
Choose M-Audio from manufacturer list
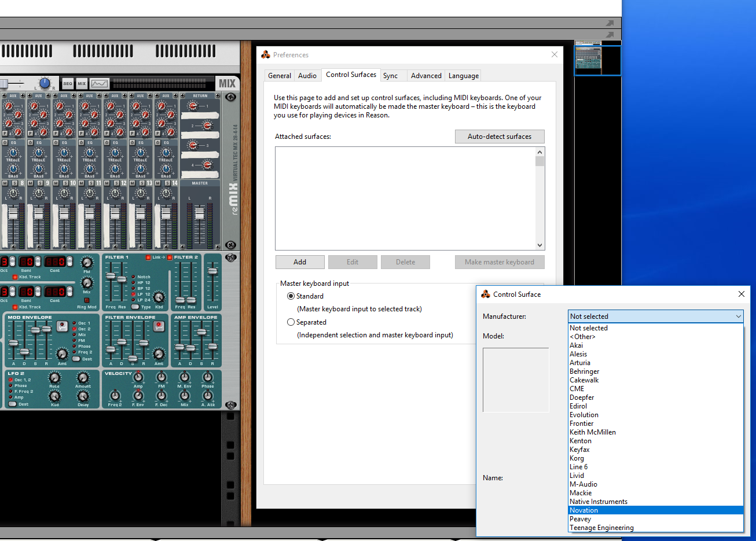point(656,484)
